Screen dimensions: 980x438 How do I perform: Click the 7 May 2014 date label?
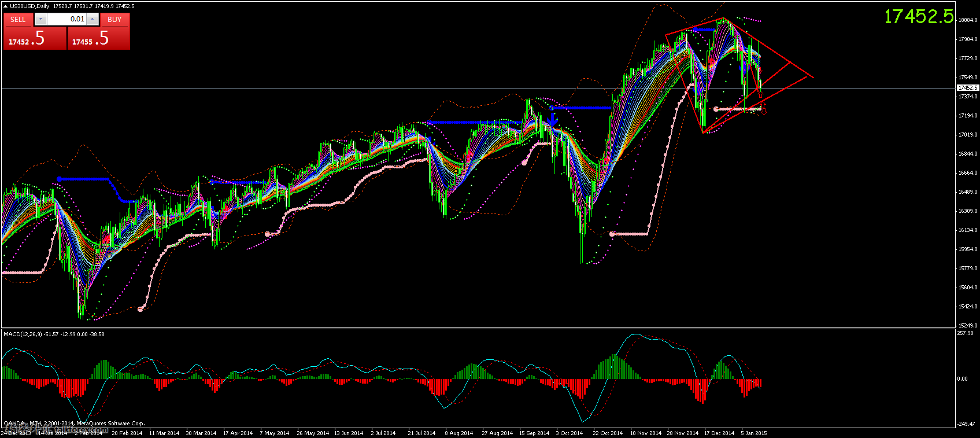275,433
